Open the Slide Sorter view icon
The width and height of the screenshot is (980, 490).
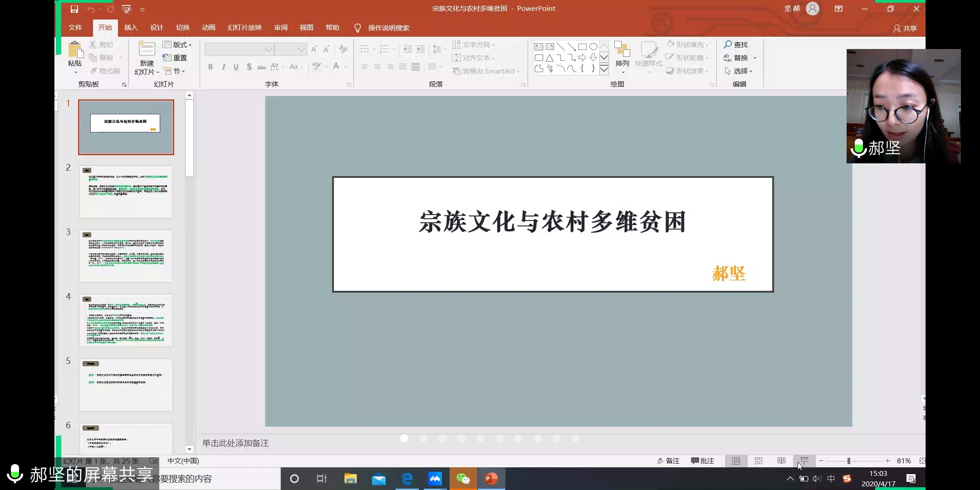coord(759,461)
